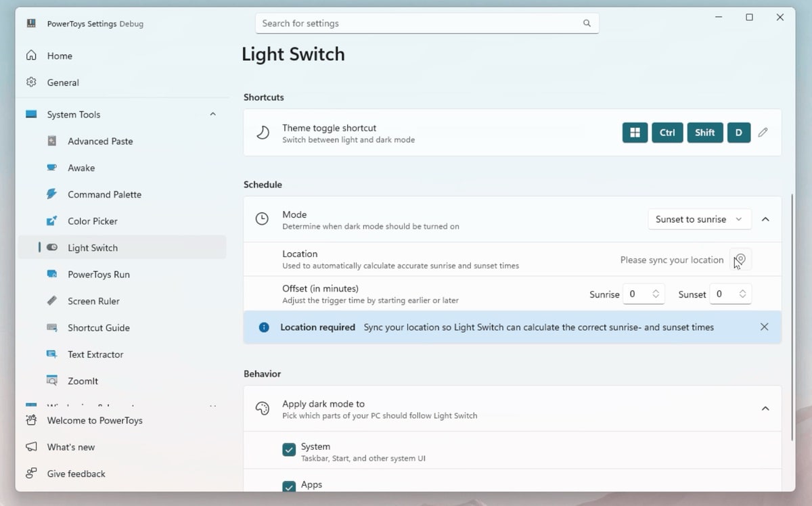
Task: Click Give feedback link
Action: (x=76, y=474)
